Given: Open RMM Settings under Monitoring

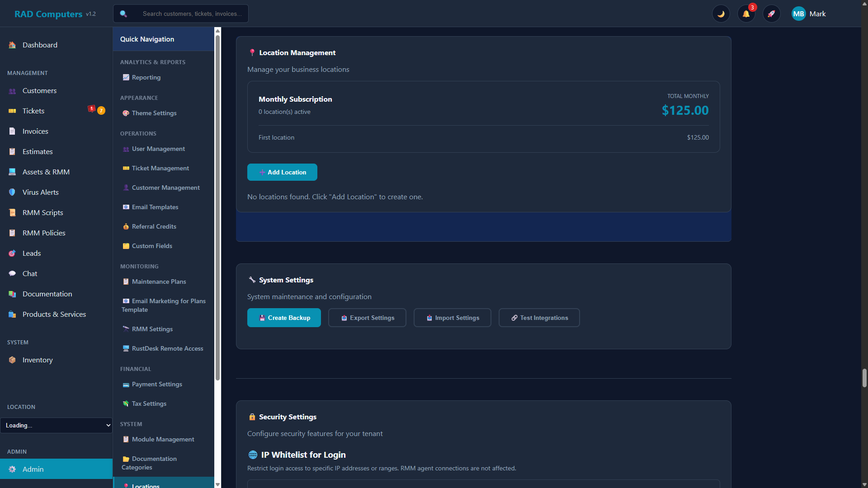Looking at the screenshot, I should [152, 329].
